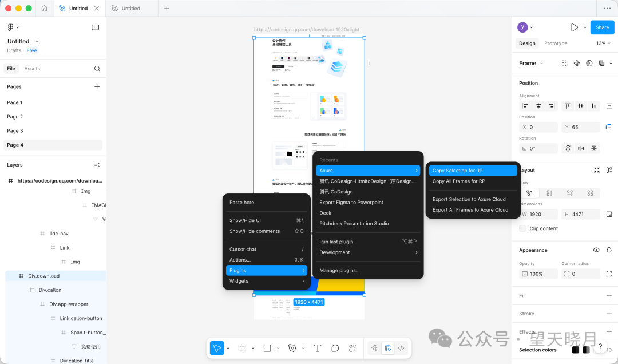Select the Move tool in bottom toolbar
The width and height of the screenshot is (618, 364).
click(217, 348)
